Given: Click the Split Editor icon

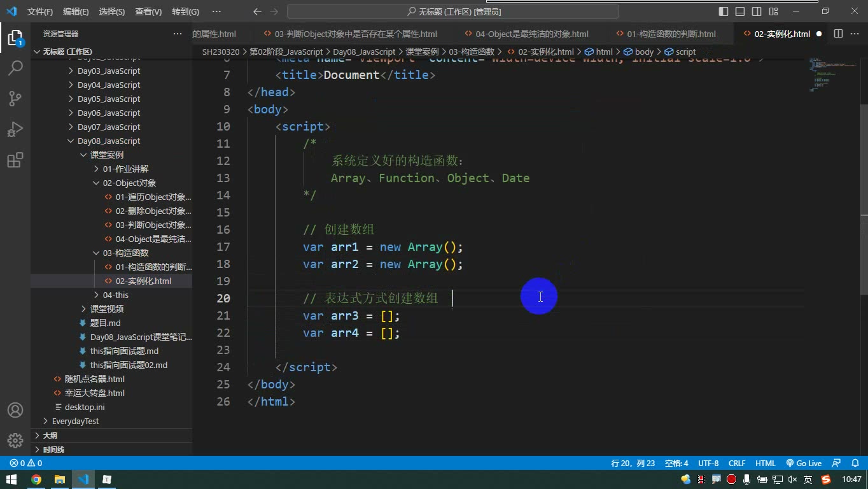Looking at the screenshot, I should click(x=838, y=34).
